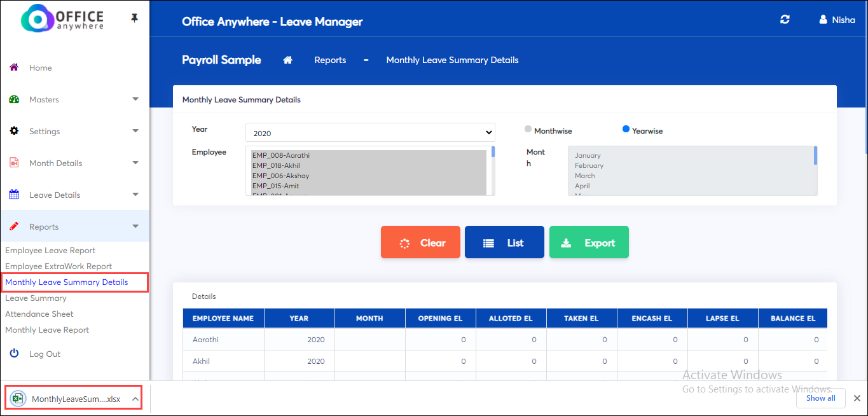
Task: Click the Reports pencil icon
Action: coord(14,226)
